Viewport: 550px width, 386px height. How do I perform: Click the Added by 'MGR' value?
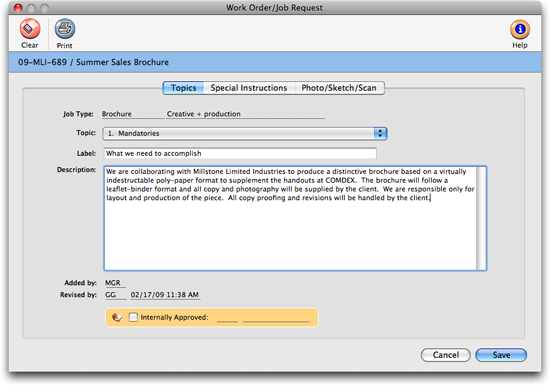pyautogui.click(x=115, y=283)
